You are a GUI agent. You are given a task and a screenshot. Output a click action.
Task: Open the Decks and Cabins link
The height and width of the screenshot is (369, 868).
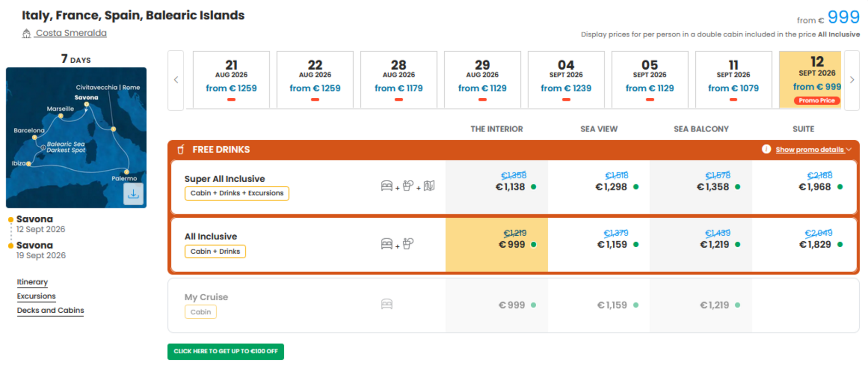51,310
